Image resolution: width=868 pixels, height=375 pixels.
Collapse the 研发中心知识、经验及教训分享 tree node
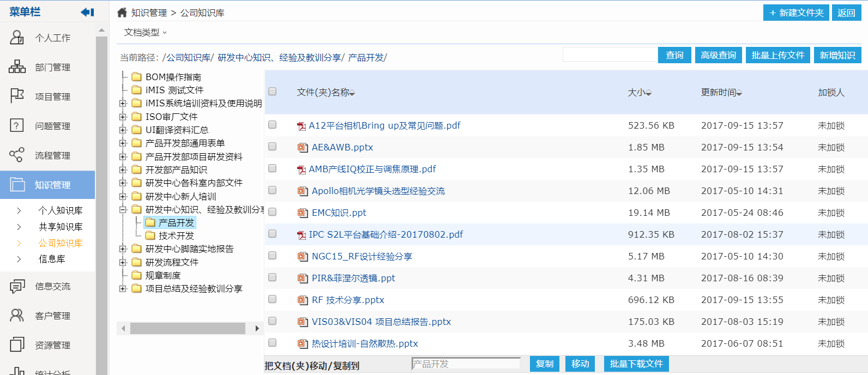123,209
